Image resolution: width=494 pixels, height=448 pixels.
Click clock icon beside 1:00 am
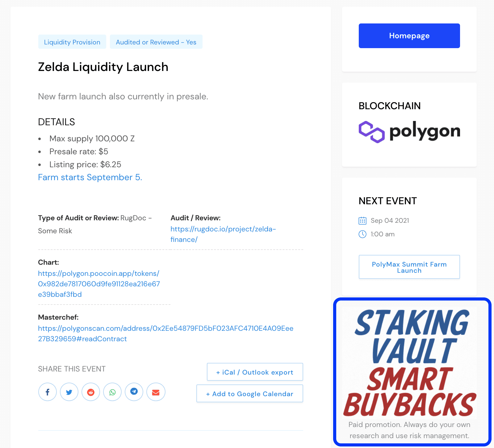[362, 234]
